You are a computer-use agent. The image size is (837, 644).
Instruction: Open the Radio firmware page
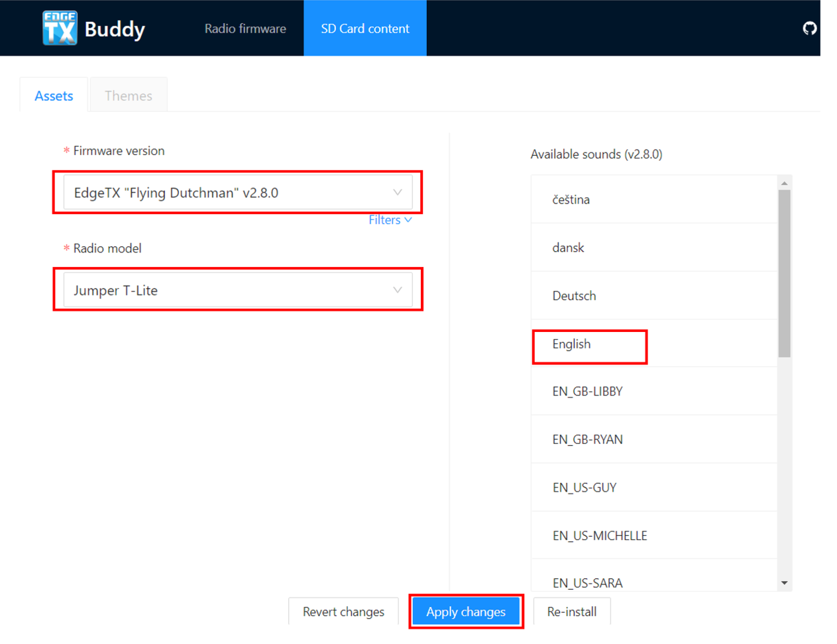point(245,28)
